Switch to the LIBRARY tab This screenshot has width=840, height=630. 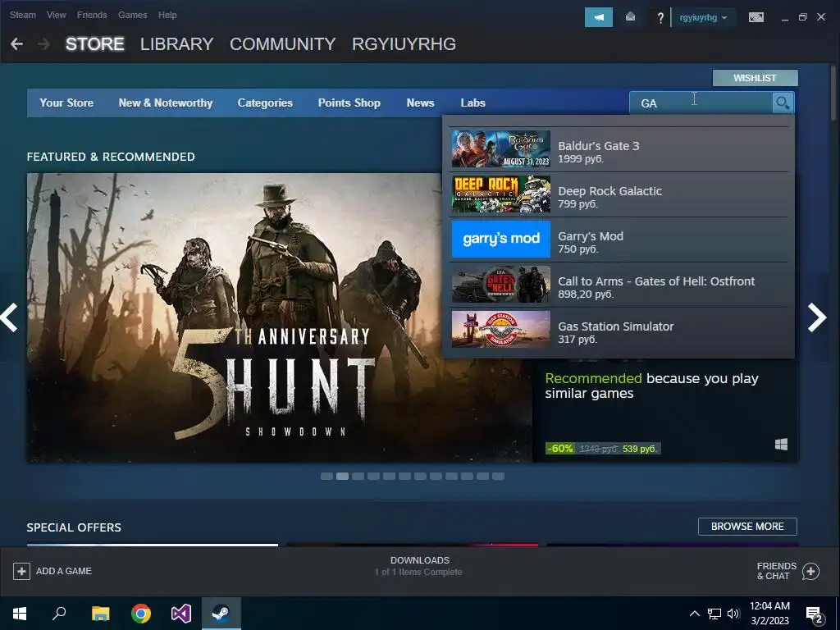coord(177,44)
